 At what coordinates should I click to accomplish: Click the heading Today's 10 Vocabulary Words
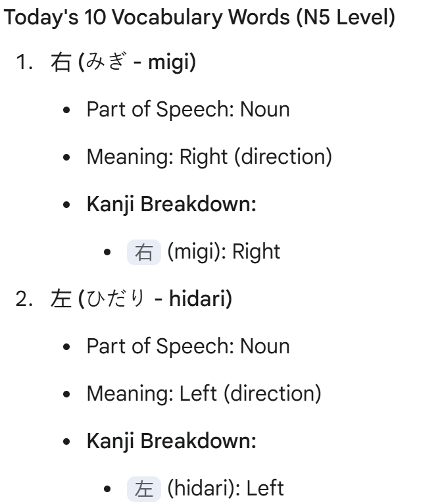[147, 17]
